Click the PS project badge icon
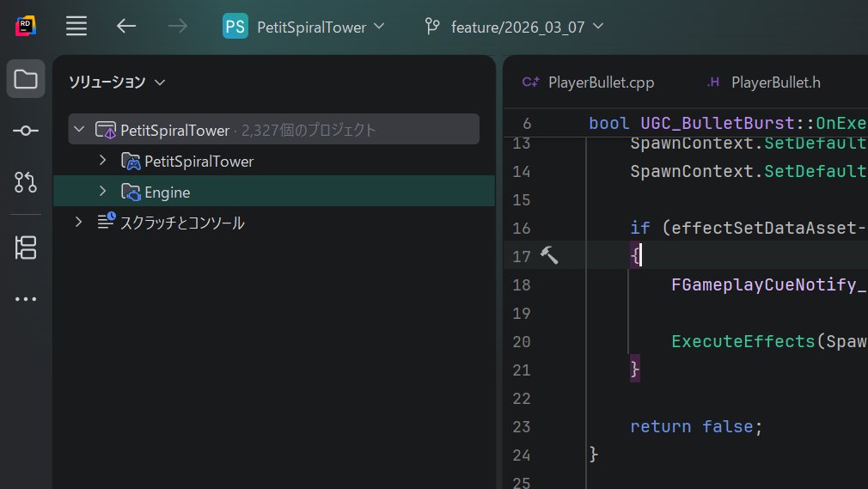868x489 pixels. click(x=235, y=26)
